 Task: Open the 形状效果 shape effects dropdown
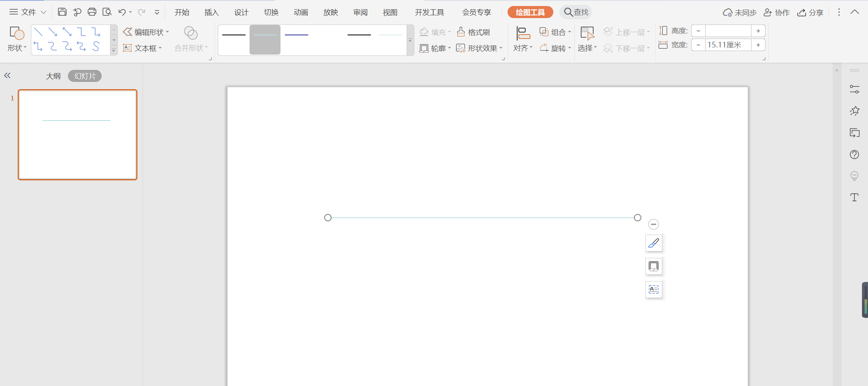(479, 48)
